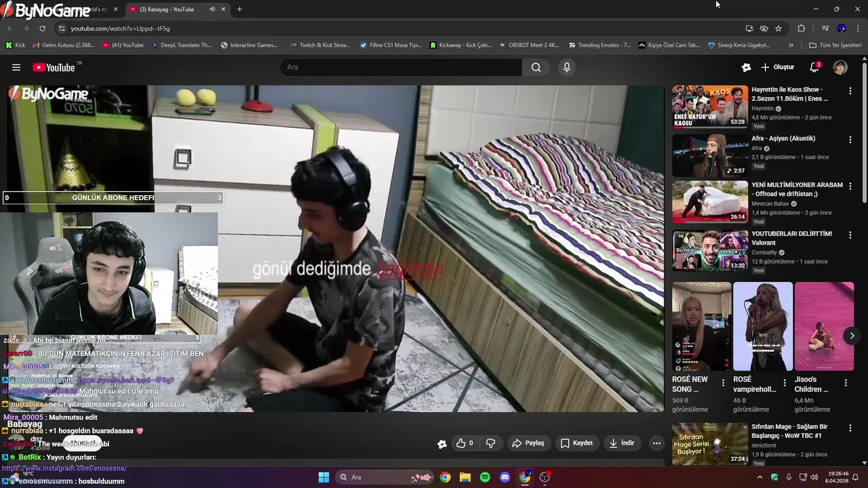Open options for Afra - Aşiyan video

(x=850, y=139)
